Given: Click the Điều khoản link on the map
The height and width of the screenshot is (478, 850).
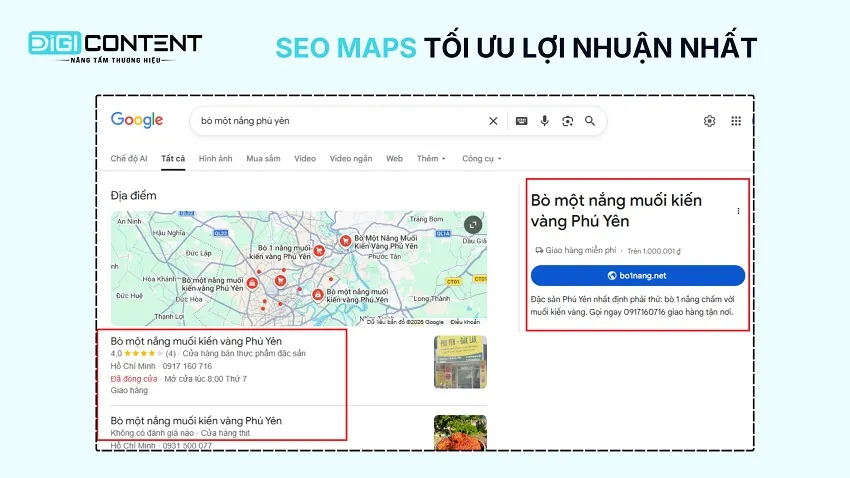Looking at the screenshot, I should pos(465,322).
